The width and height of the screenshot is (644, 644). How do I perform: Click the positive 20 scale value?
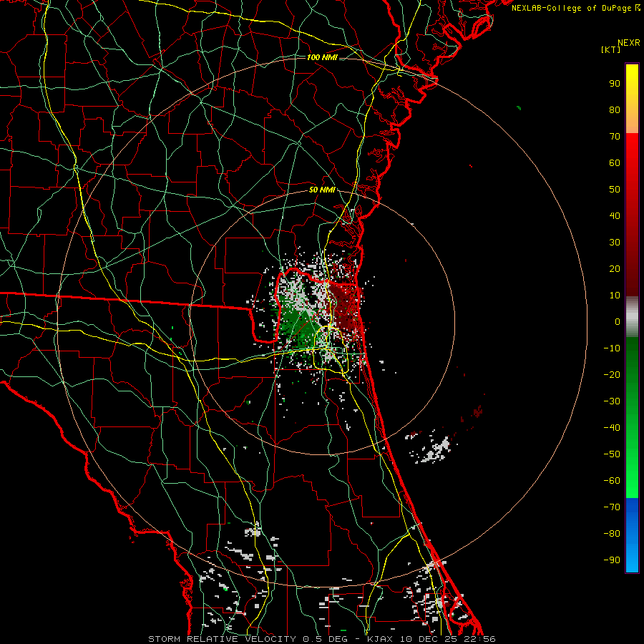615,269
